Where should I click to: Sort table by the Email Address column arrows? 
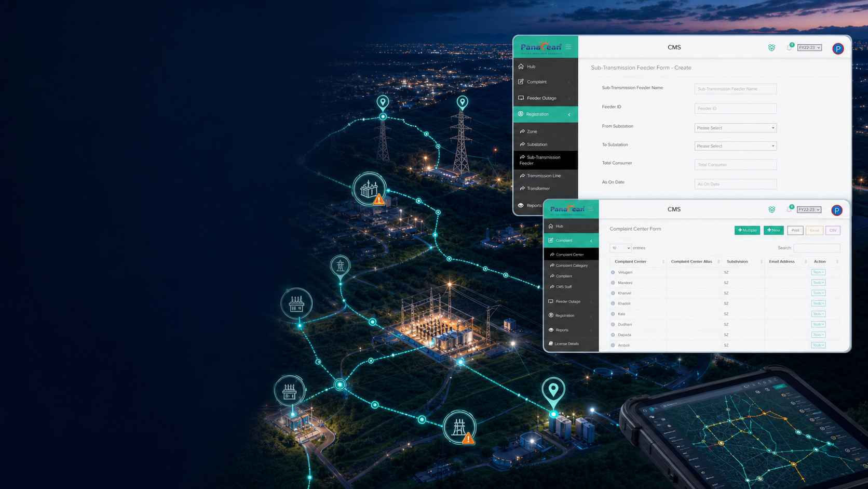[x=806, y=261]
